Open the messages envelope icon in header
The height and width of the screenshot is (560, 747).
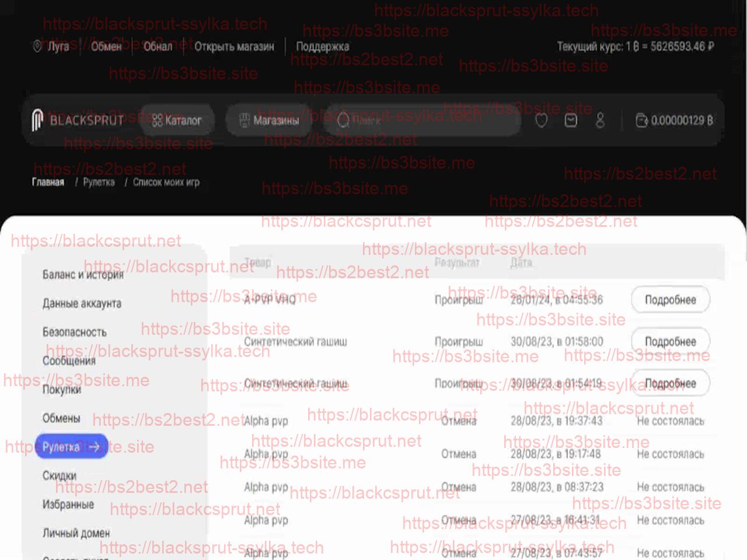571,121
